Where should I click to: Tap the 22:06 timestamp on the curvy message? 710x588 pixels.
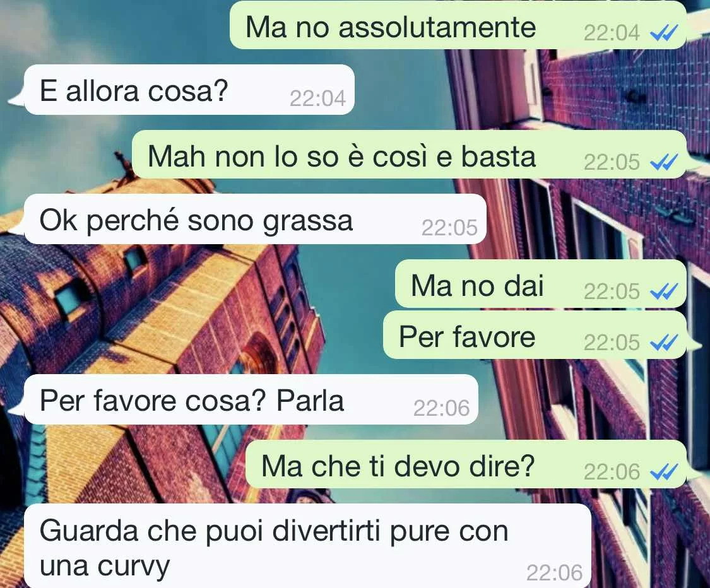click(554, 573)
